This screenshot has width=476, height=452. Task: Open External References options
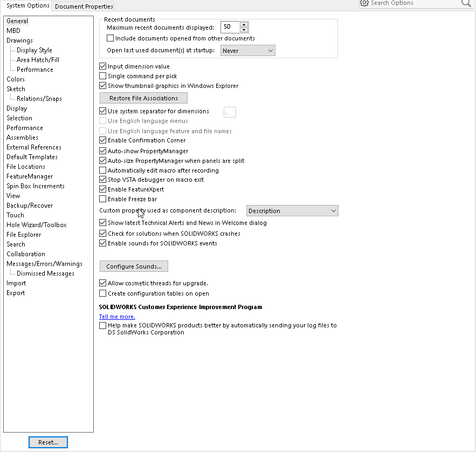point(34,147)
